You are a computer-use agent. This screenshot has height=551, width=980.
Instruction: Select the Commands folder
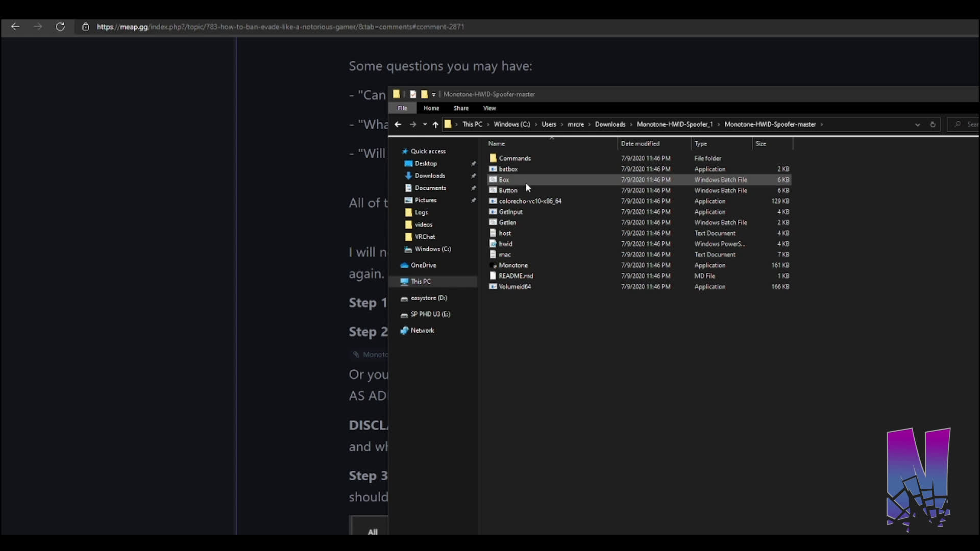click(x=514, y=158)
